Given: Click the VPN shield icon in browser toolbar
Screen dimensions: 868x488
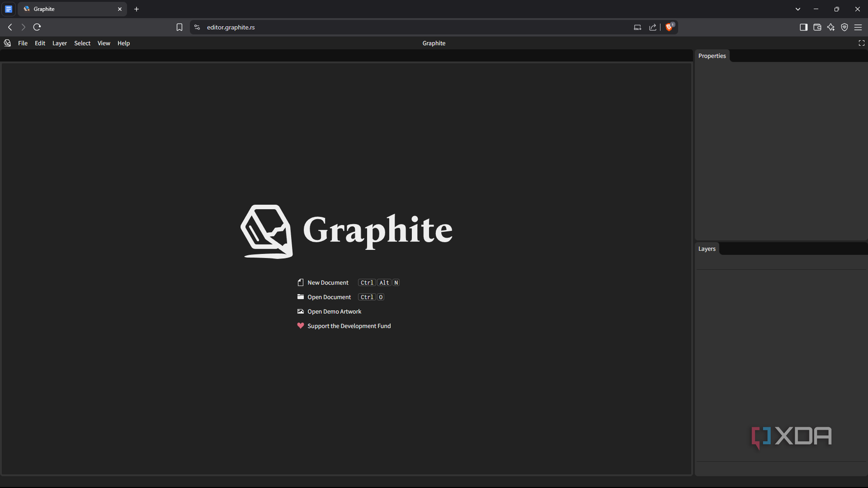Looking at the screenshot, I should click(x=844, y=27).
